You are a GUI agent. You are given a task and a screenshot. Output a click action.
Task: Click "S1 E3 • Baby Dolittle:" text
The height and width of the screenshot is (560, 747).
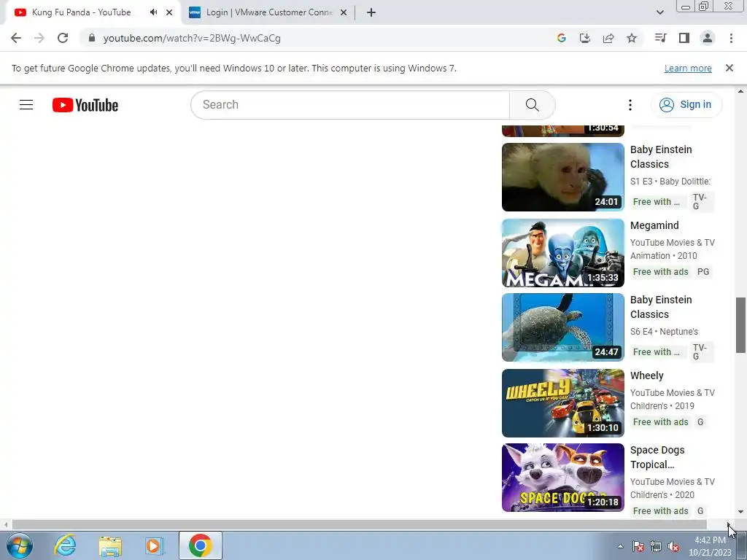click(x=670, y=182)
